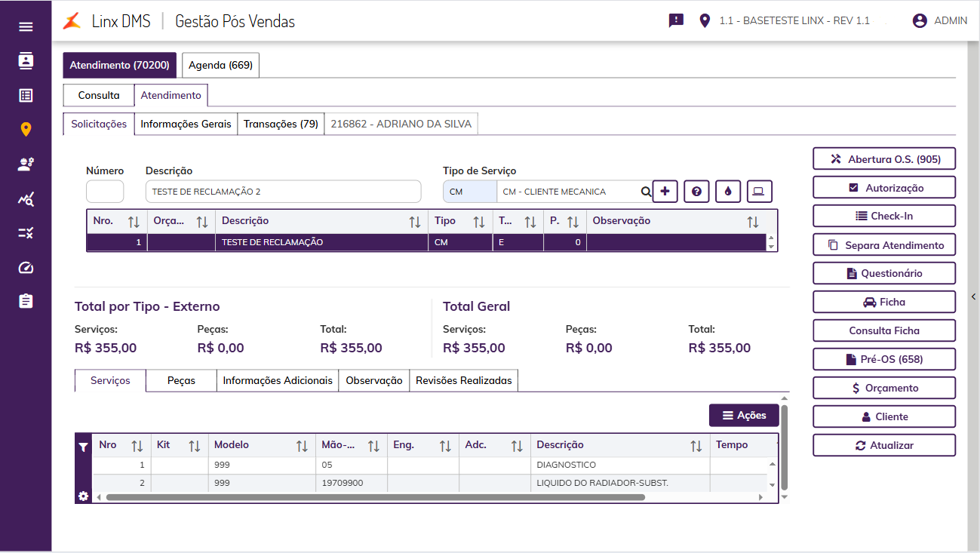
Task: Click the laptop icon button
Action: click(759, 192)
